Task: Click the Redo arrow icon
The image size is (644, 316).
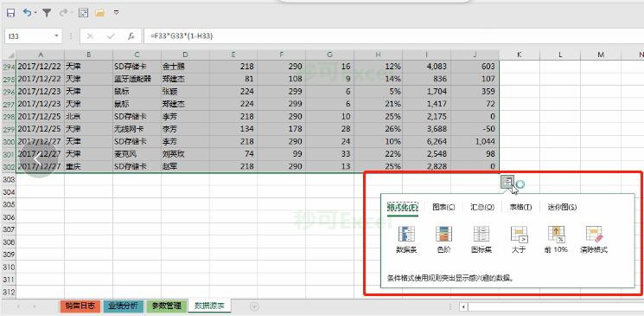Action: pyautogui.click(x=63, y=13)
